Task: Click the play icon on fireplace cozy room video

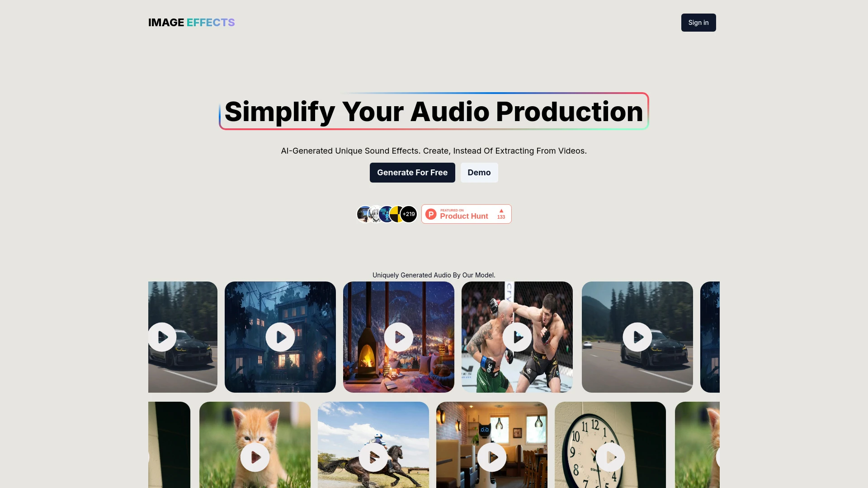Action: pos(398,337)
